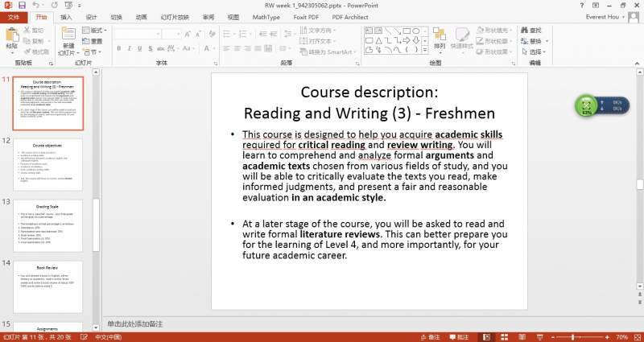Click the Decrease Font Size icon
The width and height of the screenshot is (644, 342).
198,34
